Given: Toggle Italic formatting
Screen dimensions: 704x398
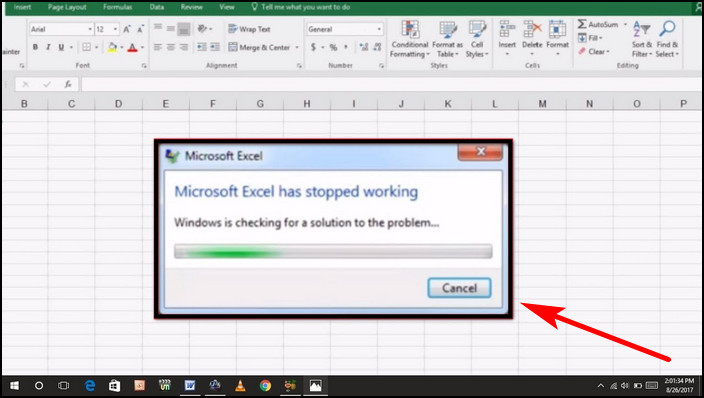Looking at the screenshot, I should tap(48, 47).
